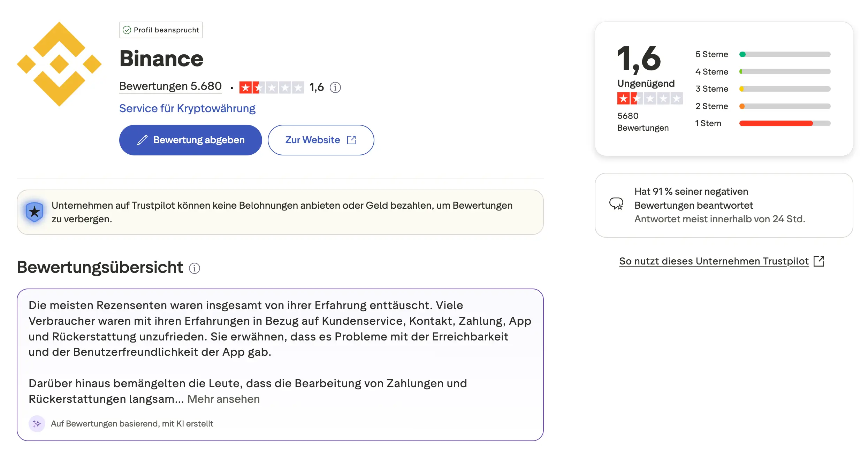Filter reviews by 5 Sterne
868x453 pixels.
click(711, 54)
